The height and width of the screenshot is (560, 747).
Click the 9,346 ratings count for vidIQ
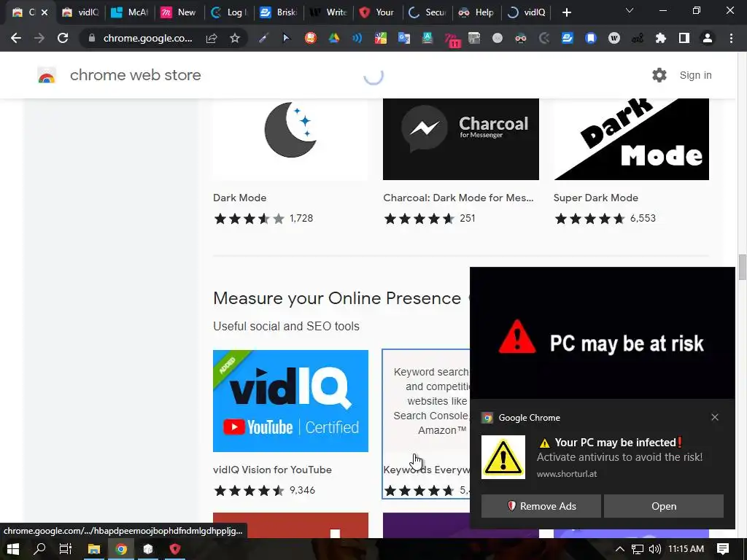[302, 491]
